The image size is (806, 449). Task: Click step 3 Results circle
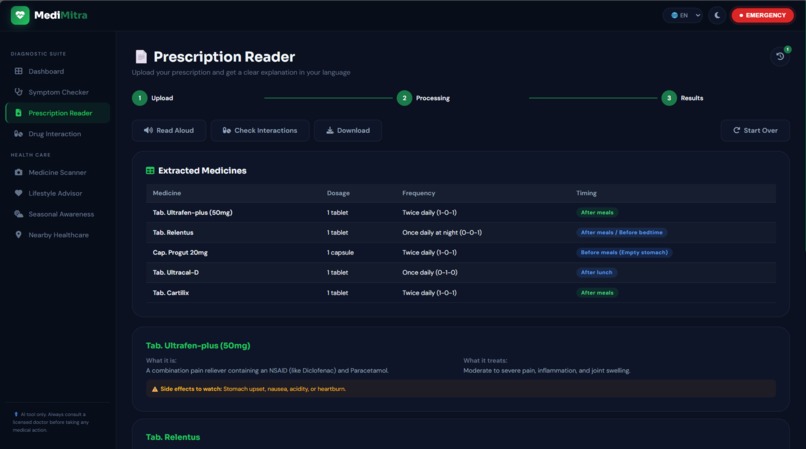click(x=669, y=98)
